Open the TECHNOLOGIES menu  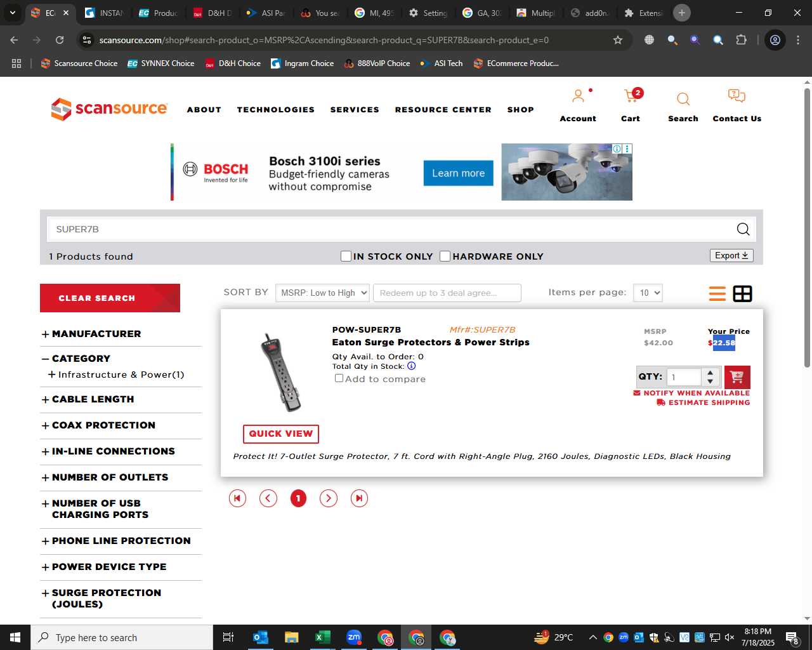click(276, 110)
